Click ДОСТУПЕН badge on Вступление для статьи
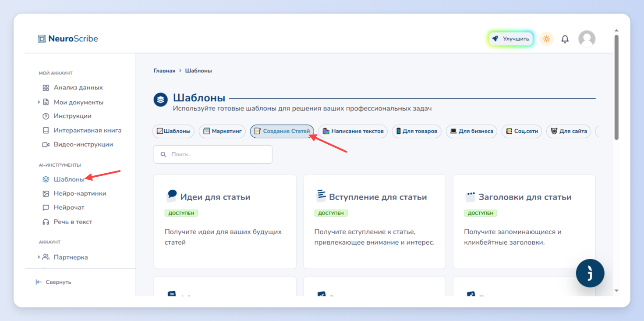Screen dimensions: 644x321 331,213
